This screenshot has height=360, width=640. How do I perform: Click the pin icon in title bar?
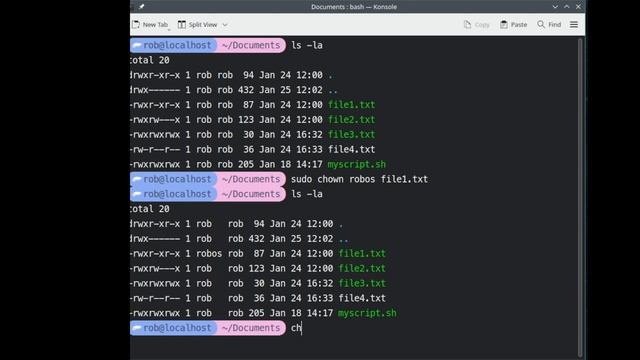[142, 7]
